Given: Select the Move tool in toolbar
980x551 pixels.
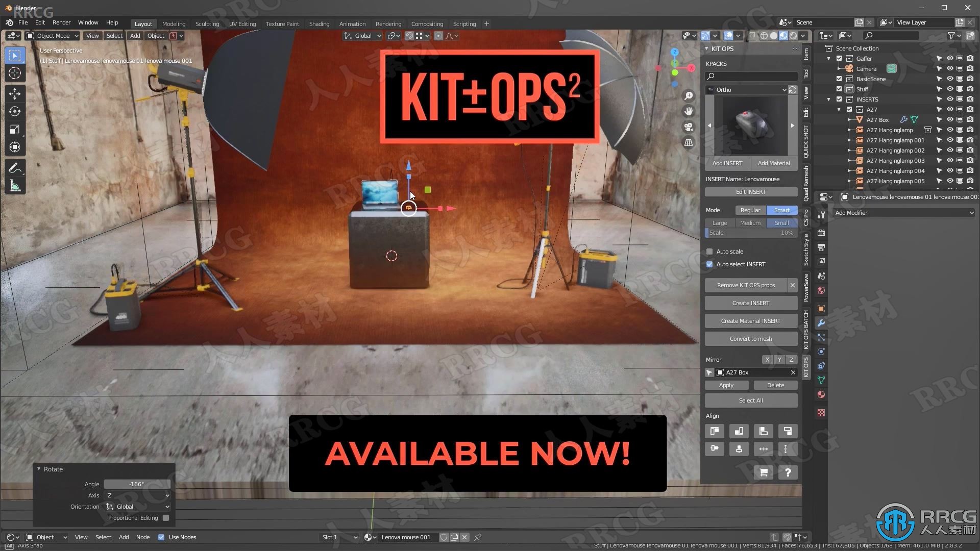Looking at the screenshot, I should tap(15, 93).
